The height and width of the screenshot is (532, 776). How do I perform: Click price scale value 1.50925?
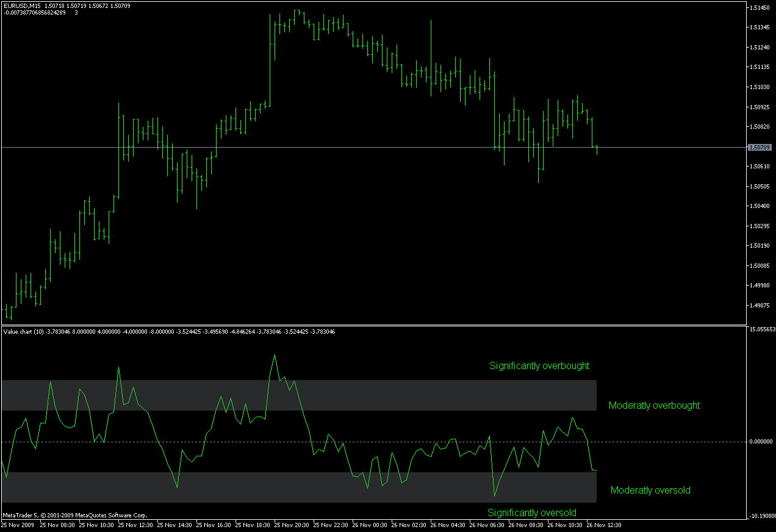760,107
